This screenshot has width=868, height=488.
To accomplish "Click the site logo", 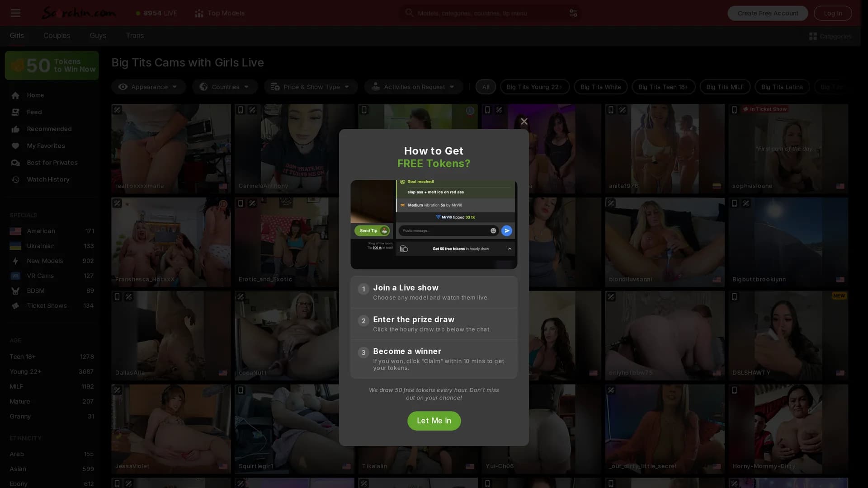I will (79, 13).
